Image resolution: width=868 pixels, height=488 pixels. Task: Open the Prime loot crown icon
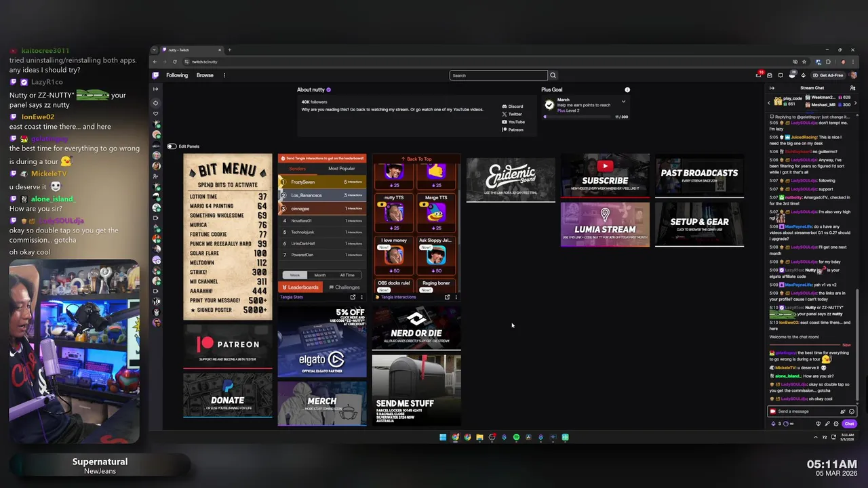[758, 75]
